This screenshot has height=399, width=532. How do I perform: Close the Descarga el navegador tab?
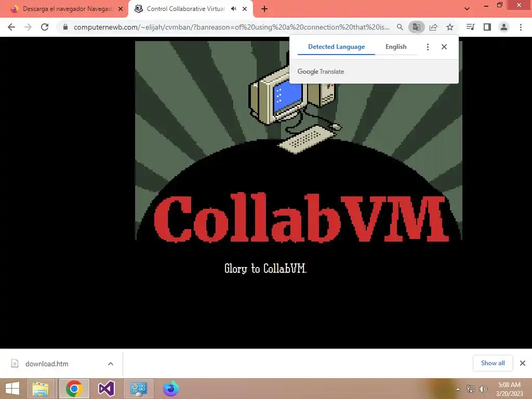[121, 9]
